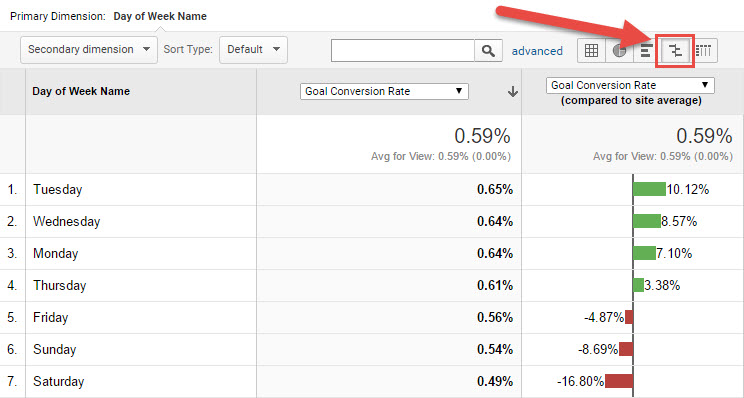
Task: Open the compared-to-site-average Goal Conversion Rate dropdown
Action: tap(630, 85)
